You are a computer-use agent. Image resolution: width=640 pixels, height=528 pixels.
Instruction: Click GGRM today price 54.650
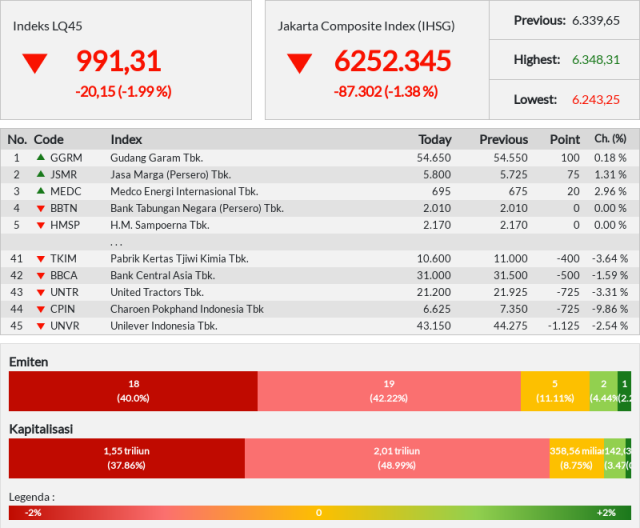[433, 158]
